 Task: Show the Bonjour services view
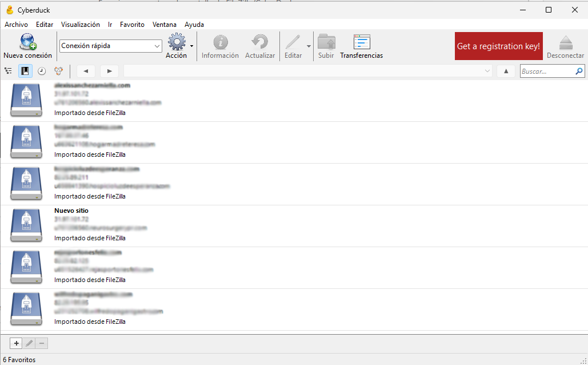tap(58, 71)
